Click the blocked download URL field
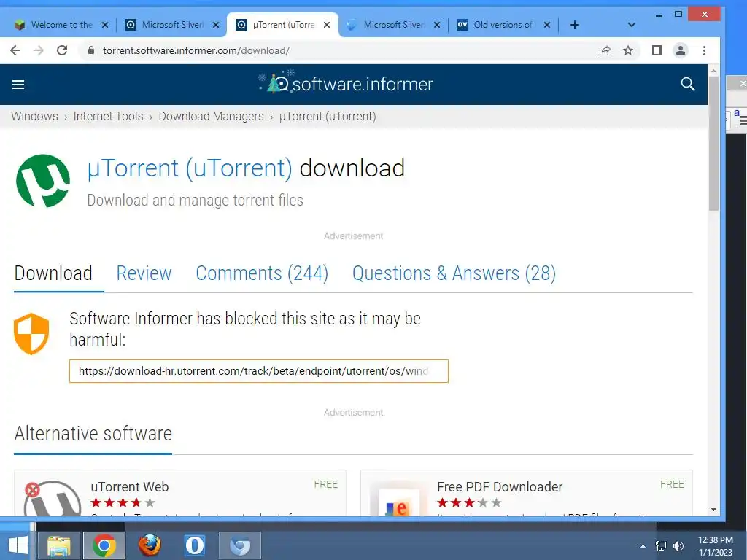 point(259,371)
